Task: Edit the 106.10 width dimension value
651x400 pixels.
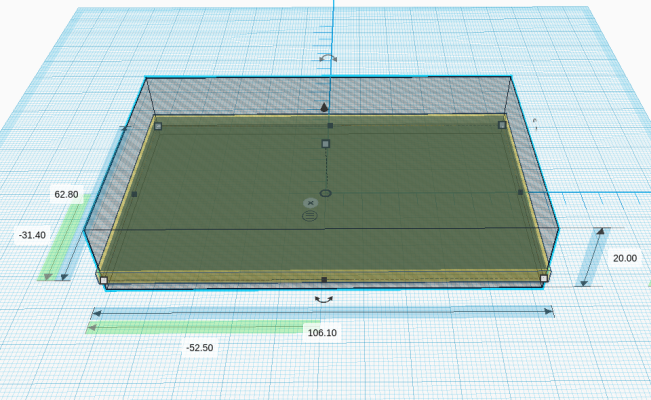Action: point(322,332)
